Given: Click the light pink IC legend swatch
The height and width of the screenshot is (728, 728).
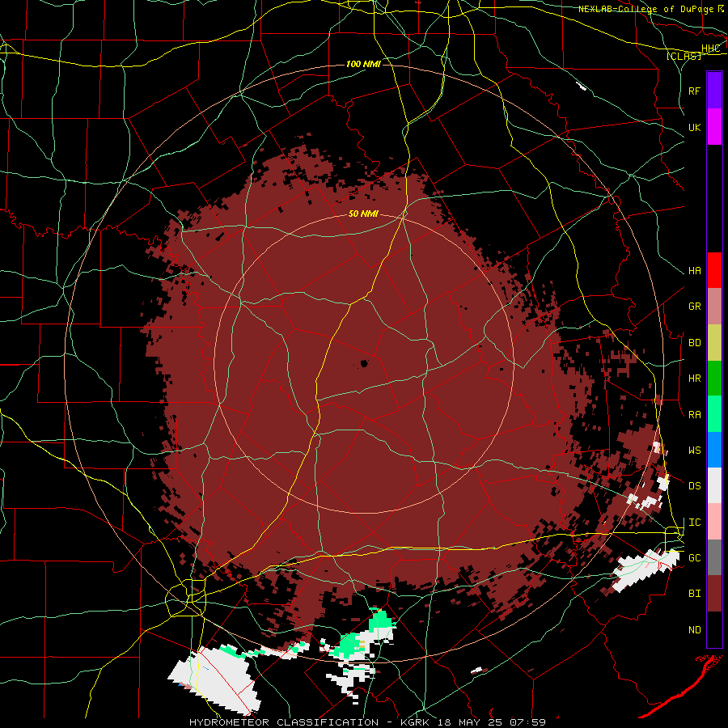Looking at the screenshot, I should [x=714, y=522].
